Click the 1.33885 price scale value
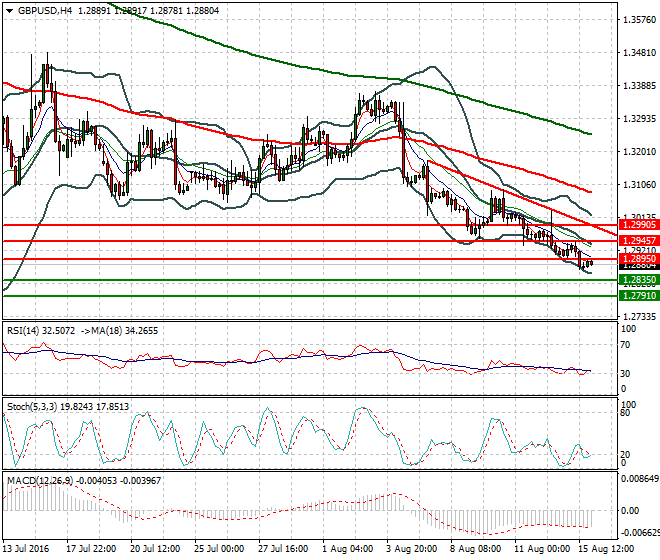The image size is (660, 560). 639,85
